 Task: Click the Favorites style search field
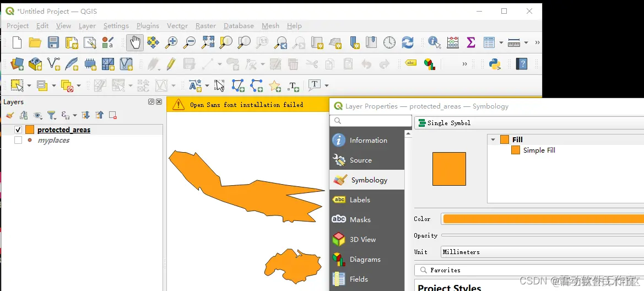(529, 270)
